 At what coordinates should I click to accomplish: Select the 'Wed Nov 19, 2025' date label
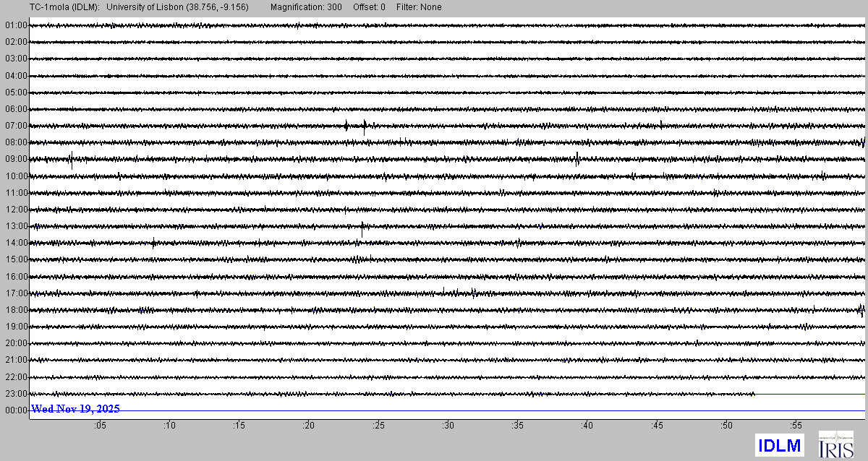point(75,409)
